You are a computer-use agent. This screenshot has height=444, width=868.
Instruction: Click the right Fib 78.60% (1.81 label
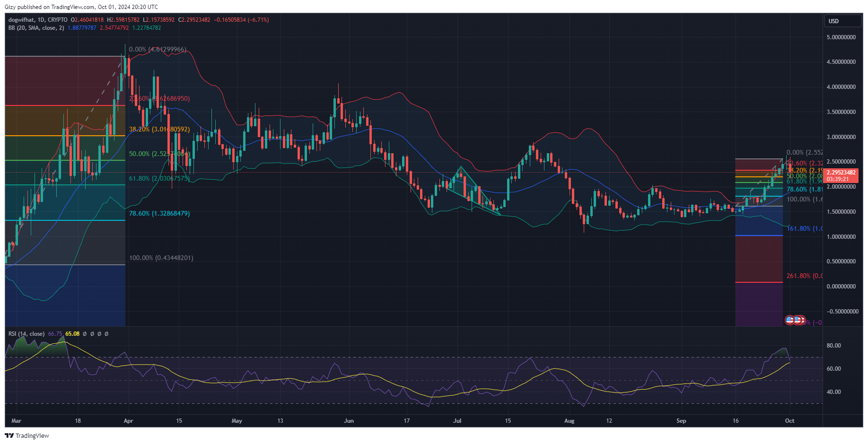click(805, 189)
